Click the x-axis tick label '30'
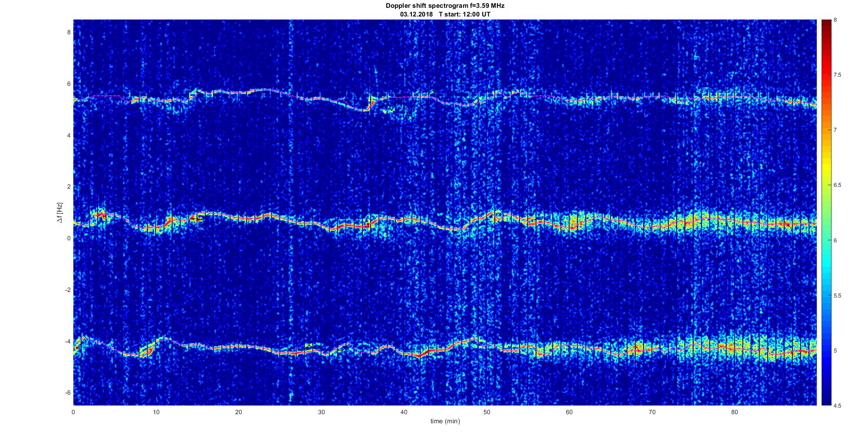The image size is (868, 435). click(x=321, y=412)
